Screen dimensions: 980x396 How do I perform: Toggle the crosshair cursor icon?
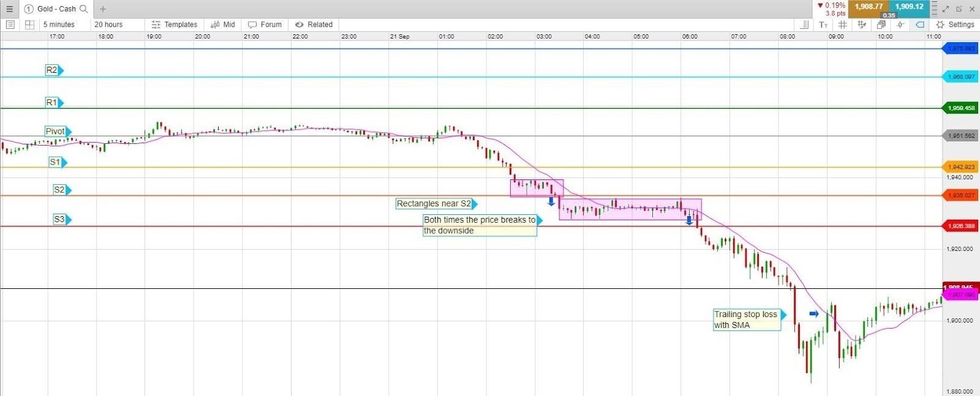(x=900, y=24)
